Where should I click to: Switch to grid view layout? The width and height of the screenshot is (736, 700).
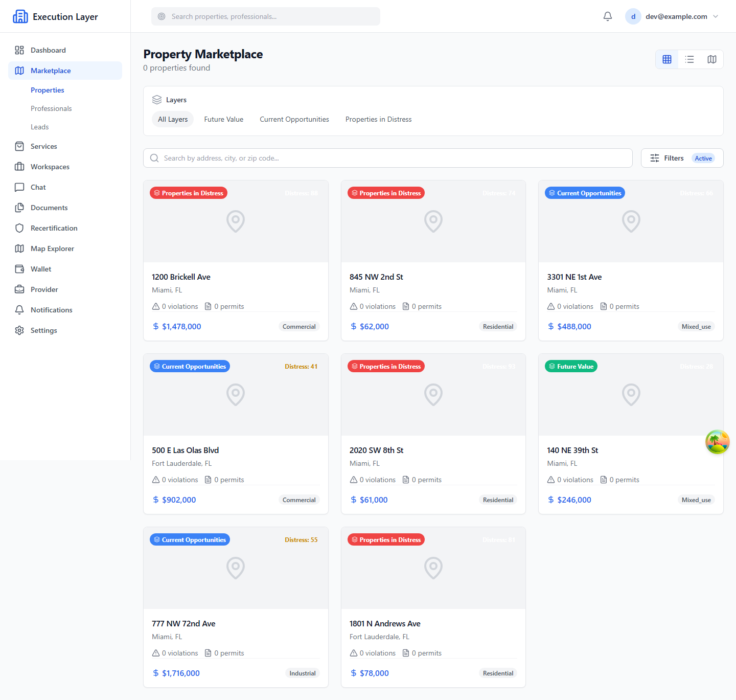667,59
